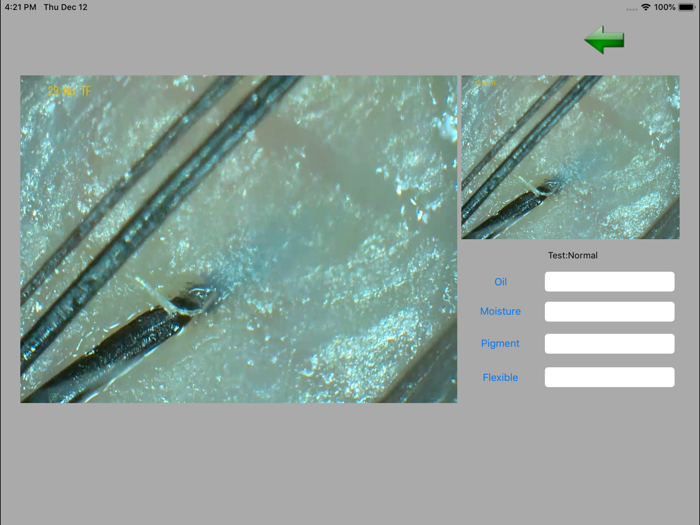Click the Pigment label button

point(500,343)
